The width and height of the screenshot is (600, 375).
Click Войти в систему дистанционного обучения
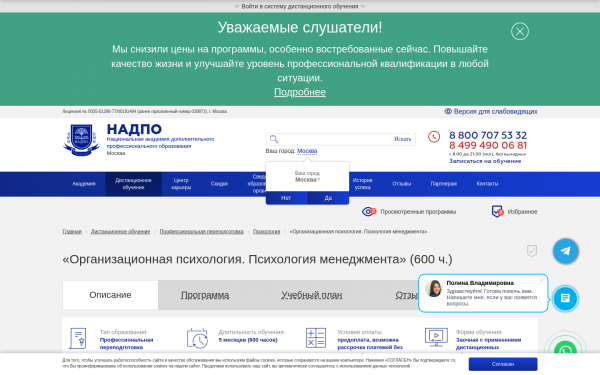click(300, 6)
